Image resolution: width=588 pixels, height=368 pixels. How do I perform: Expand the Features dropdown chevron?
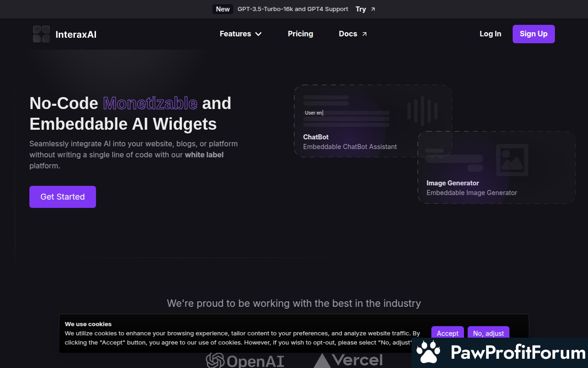(258, 34)
